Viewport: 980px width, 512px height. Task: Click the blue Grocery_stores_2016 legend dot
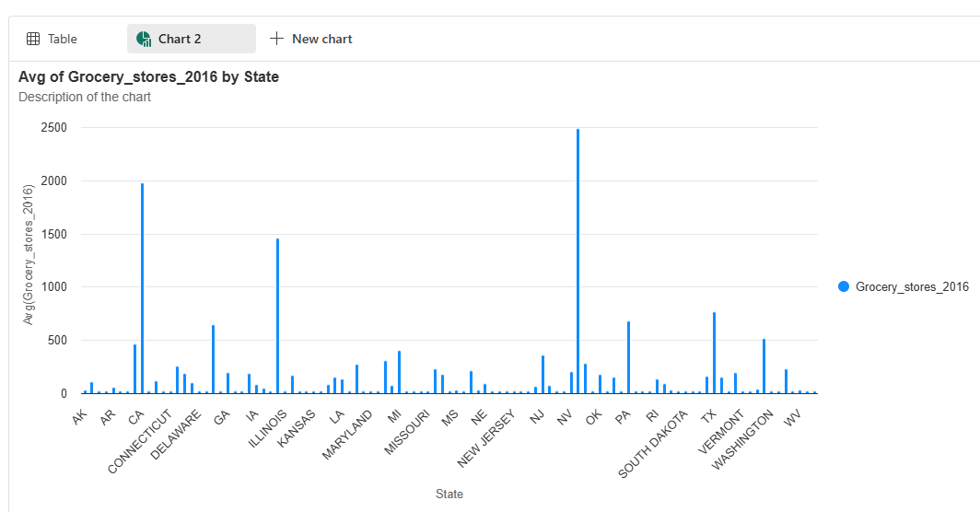coord(844,286)
